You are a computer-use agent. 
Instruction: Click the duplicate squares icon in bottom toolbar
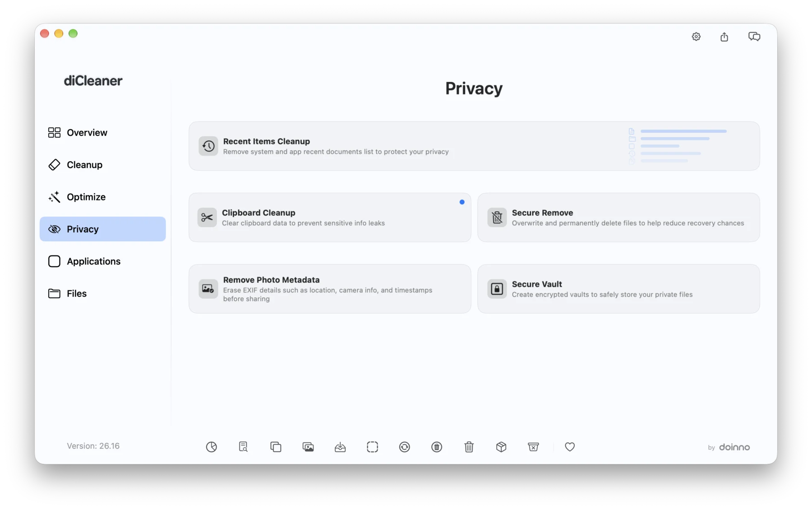pyautogui.click(x=276, y=447)
